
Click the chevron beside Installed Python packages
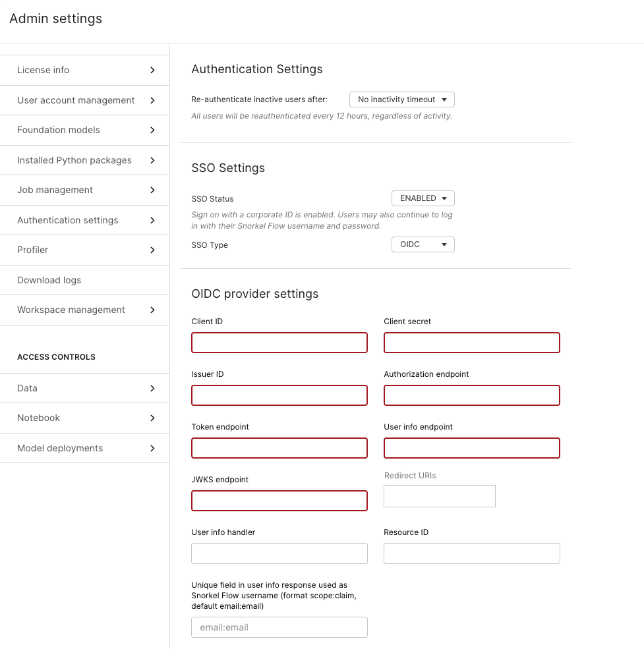(x=152, y=161)
